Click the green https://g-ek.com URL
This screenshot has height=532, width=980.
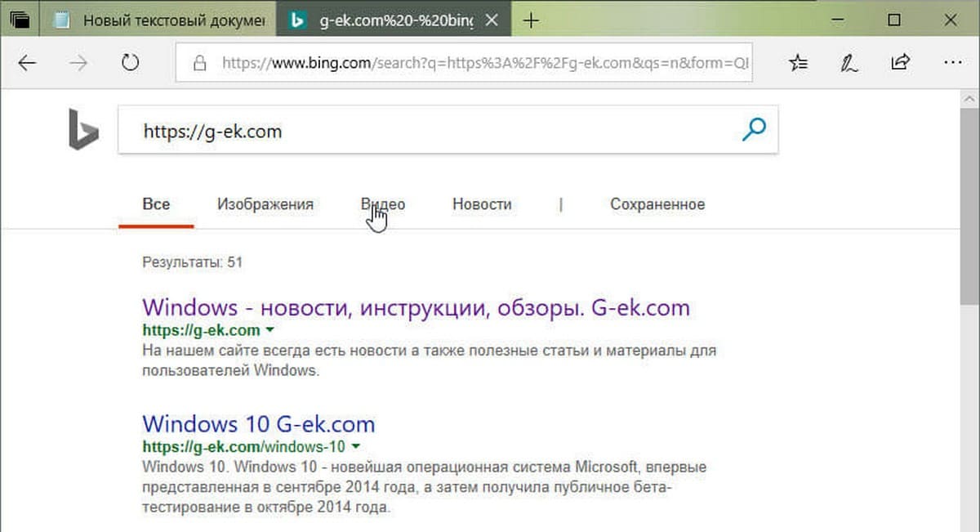[x=201, y=331]
